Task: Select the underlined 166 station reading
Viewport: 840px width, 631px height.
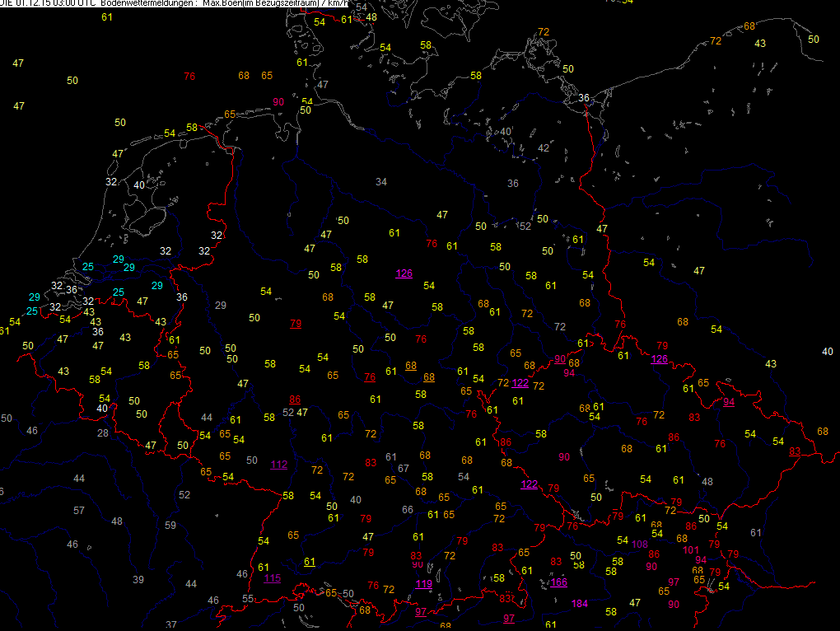Action: [559, 582]
